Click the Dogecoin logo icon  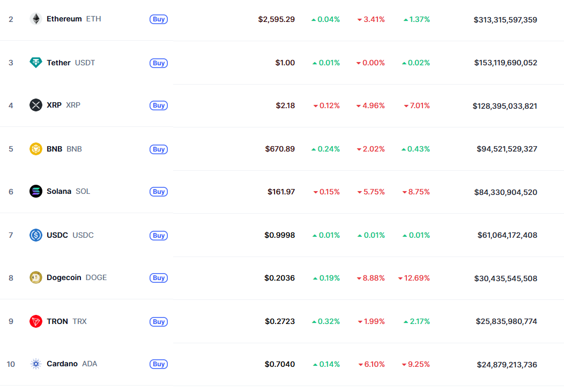pos(36,277)
